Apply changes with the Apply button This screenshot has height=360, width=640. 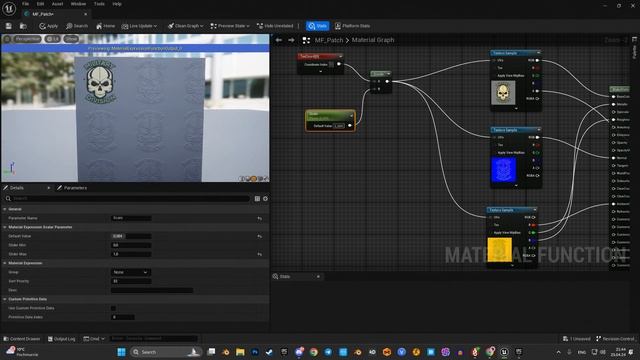pos(49,26)
